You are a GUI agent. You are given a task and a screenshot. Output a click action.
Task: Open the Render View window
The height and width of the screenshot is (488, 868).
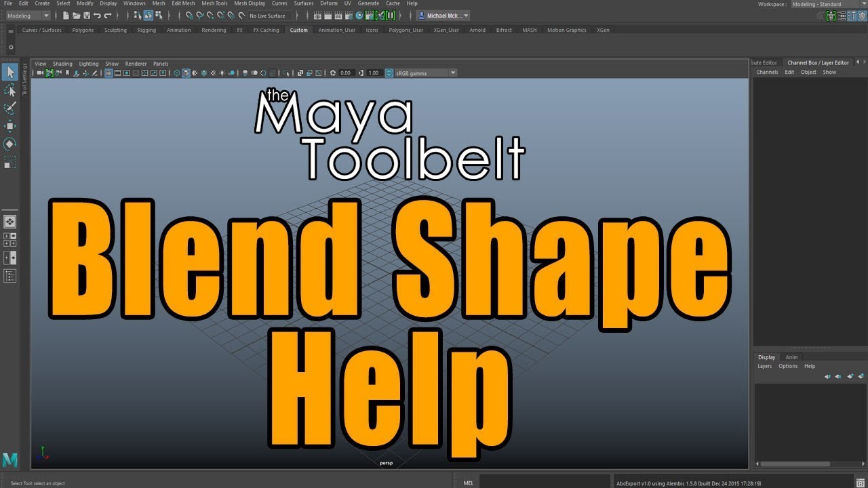[317, 15]
